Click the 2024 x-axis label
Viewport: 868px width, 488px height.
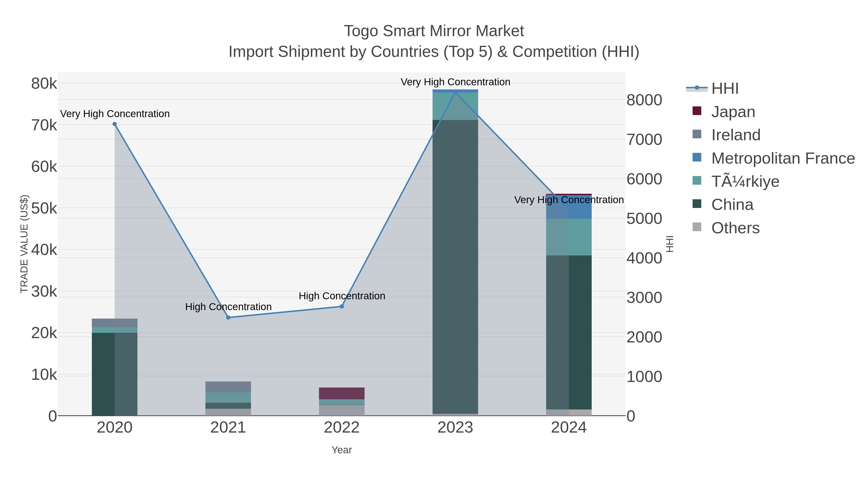click(569, 428)
